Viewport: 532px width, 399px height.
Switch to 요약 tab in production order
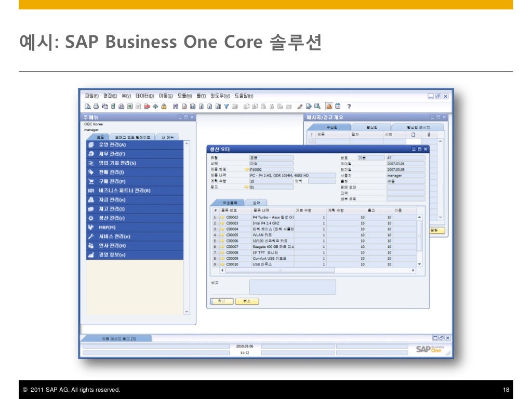pyautogui.click(x=257, y=203)
